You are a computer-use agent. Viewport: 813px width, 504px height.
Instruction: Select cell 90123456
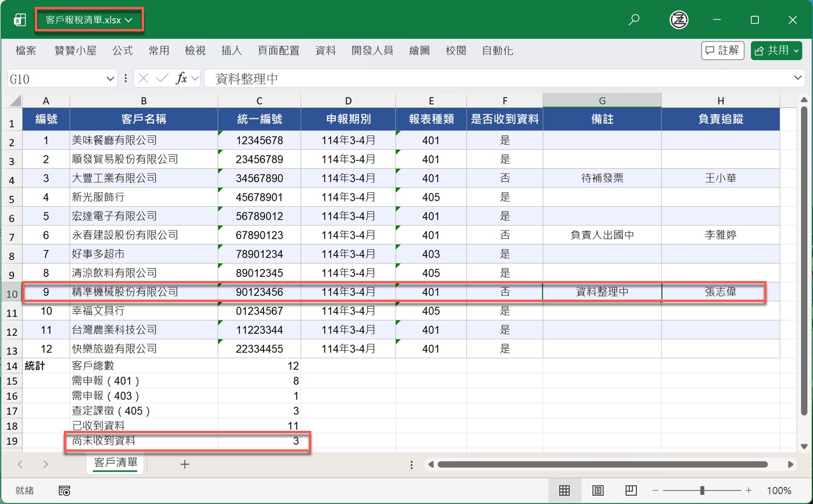tap(260, 292)
